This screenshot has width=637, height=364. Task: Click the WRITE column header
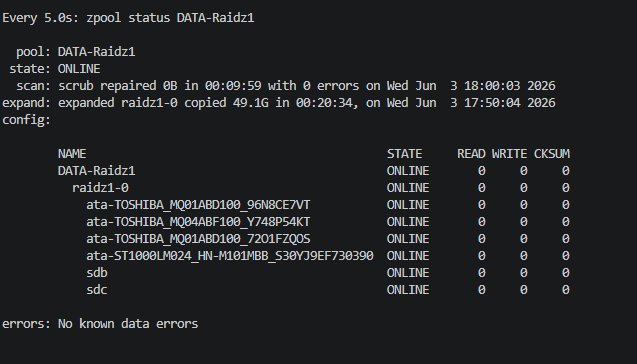[509, 154]
